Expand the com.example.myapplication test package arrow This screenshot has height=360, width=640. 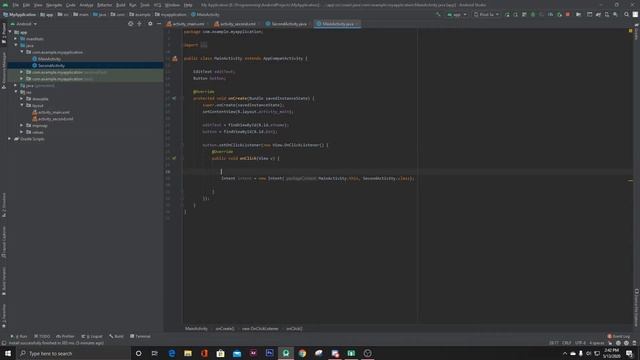(22, 79)
